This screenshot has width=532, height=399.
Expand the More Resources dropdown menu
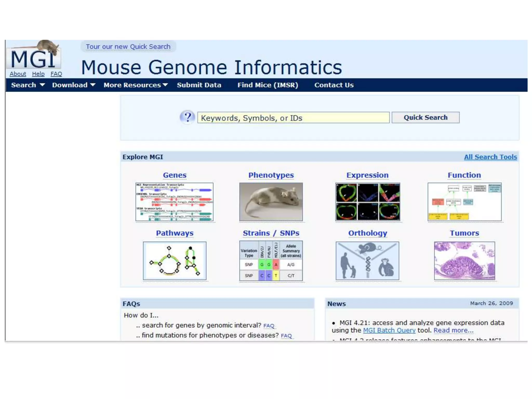pyautogui.click(x=136, y=85)
